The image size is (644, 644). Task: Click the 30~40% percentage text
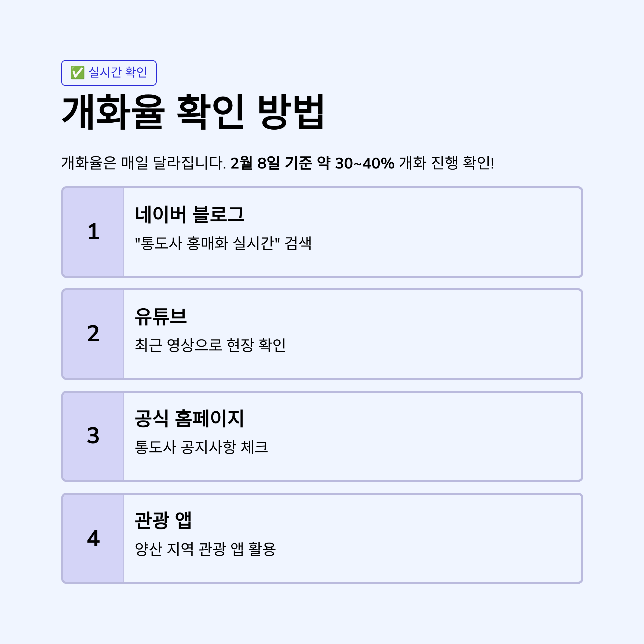coord(365,163)
